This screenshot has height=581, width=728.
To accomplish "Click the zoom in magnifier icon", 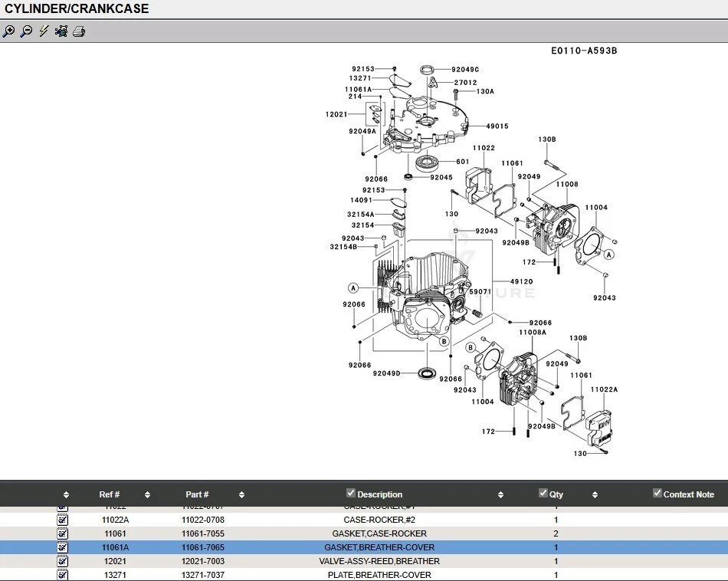I will 8,31.
